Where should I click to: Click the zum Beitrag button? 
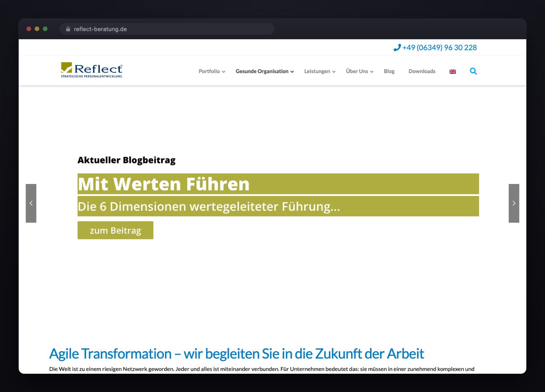115,230
